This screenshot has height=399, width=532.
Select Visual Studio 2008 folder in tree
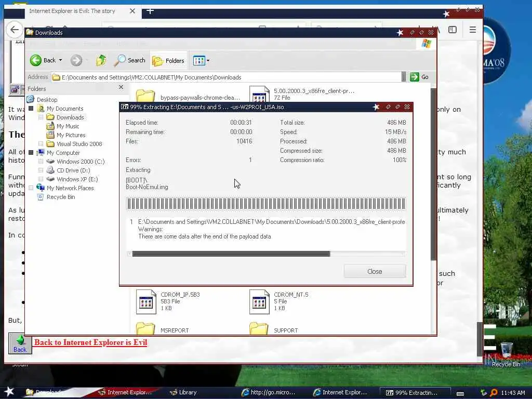[x=79, y=144]
